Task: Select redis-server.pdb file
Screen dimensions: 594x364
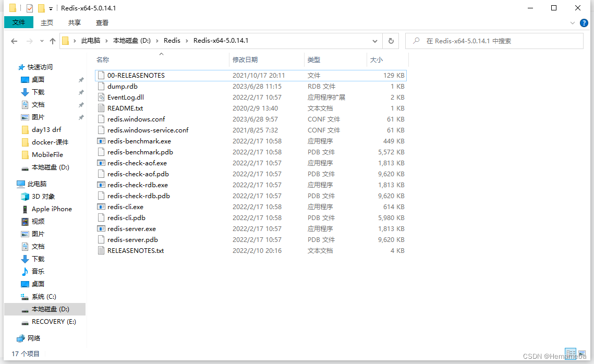Action: point(132,240)
